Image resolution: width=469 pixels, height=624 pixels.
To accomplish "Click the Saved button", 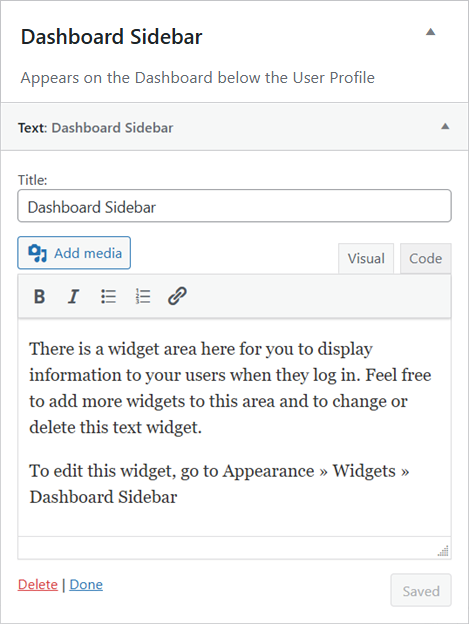I will point(421,591).
